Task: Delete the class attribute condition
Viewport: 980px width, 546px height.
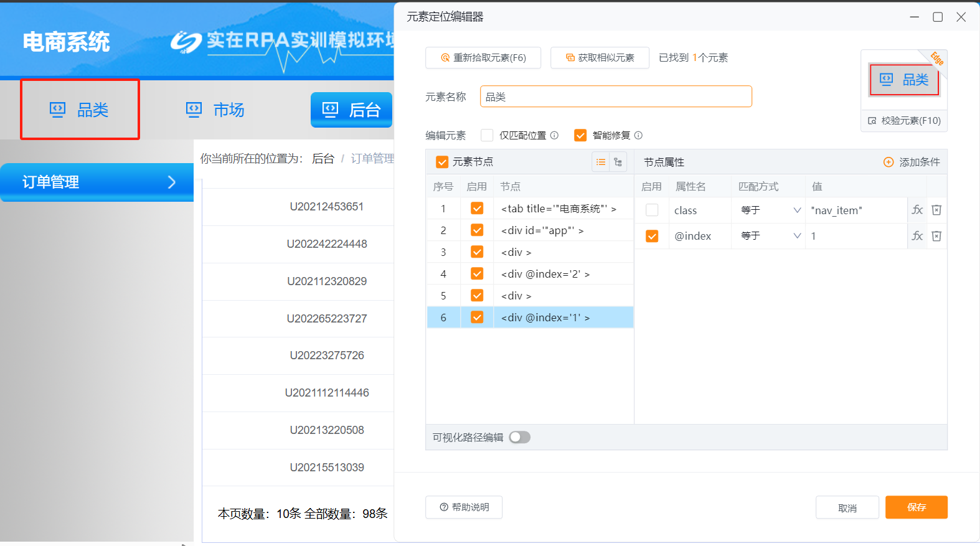Action: [936, 210]
